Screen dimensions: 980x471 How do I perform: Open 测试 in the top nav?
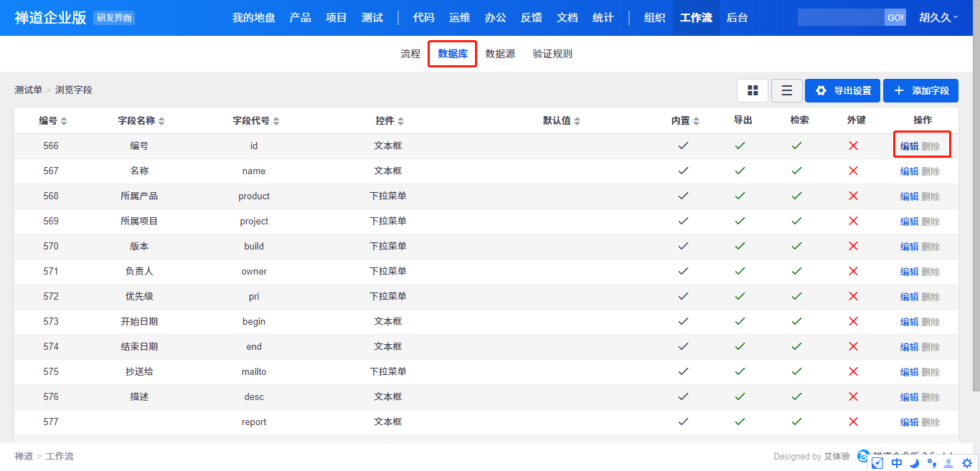coord(372,18)
